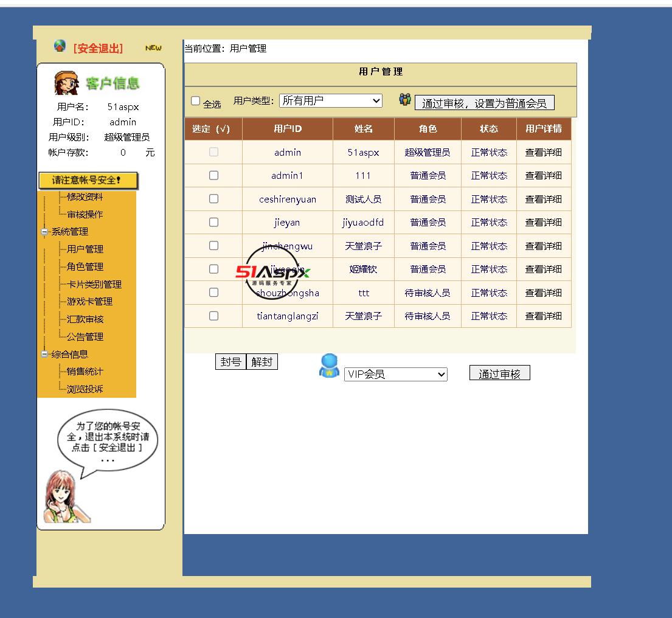Open 游戏卡管理 in the sidebar
The width and height of the screenshot is (672, 618).
point(89,302)
